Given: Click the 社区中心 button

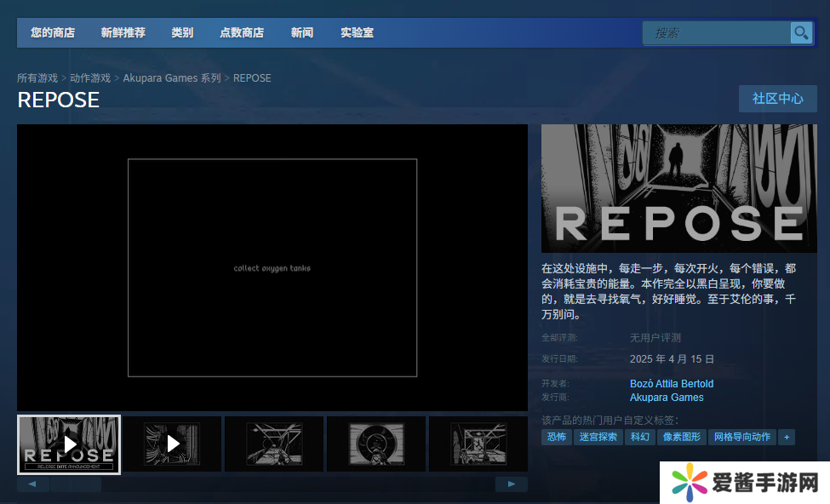Looking at the screenshot, I should [x=777, y=99].
